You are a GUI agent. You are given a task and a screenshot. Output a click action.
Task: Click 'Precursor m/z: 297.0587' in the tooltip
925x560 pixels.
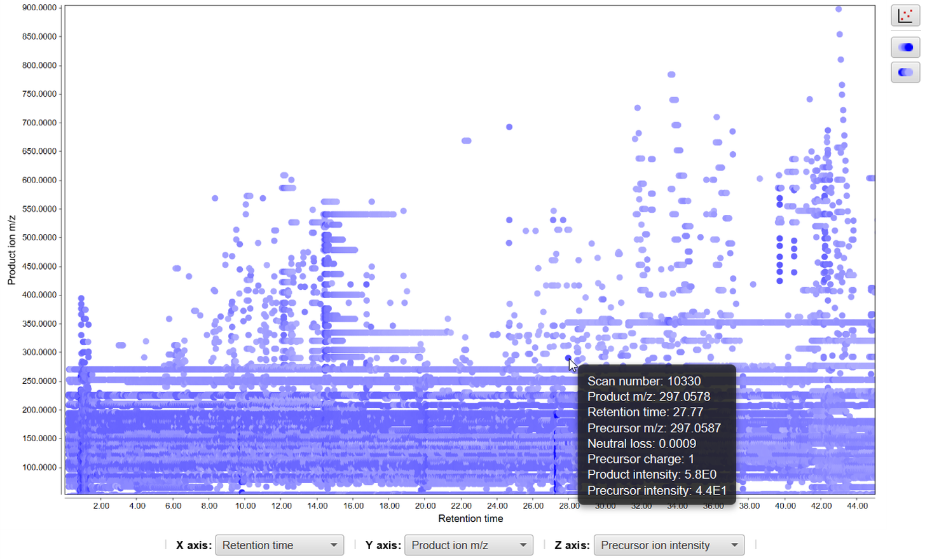click(654, 428)
